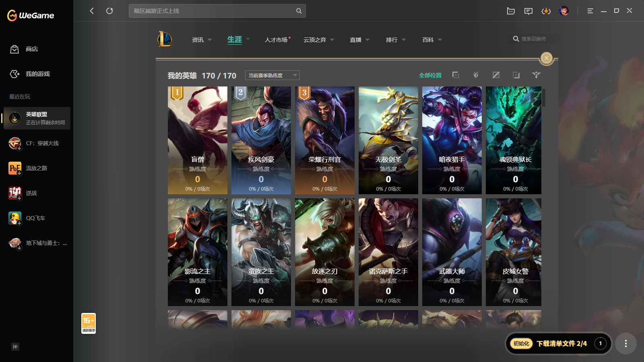Filter heroes by mid lane position icon
This screenshot has width=644, height=362.
point(496,75)
